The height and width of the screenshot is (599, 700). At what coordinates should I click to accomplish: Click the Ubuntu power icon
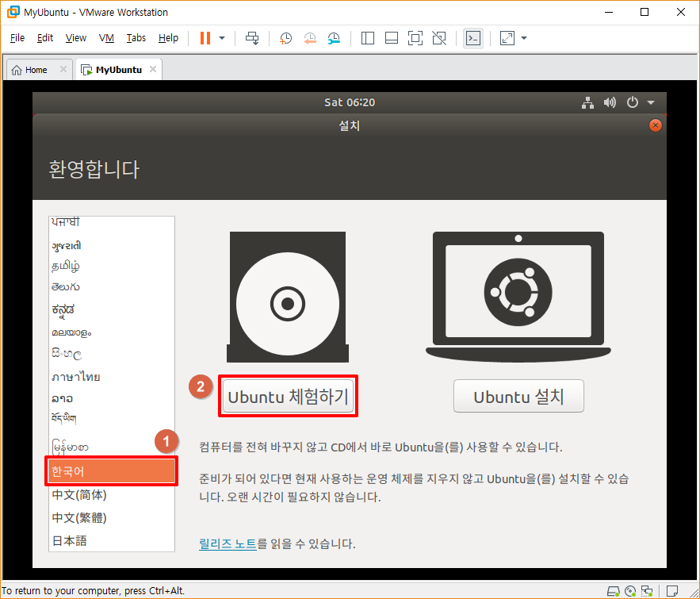[633, 102]
